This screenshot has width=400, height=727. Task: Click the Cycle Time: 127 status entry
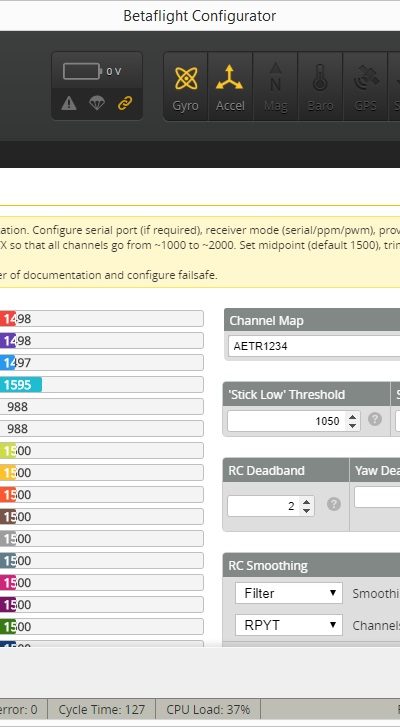tap(102, 709)
